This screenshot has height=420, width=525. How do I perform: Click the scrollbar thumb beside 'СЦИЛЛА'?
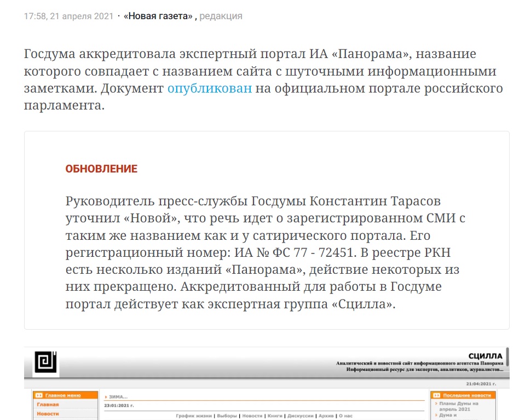tap(507, 357)
